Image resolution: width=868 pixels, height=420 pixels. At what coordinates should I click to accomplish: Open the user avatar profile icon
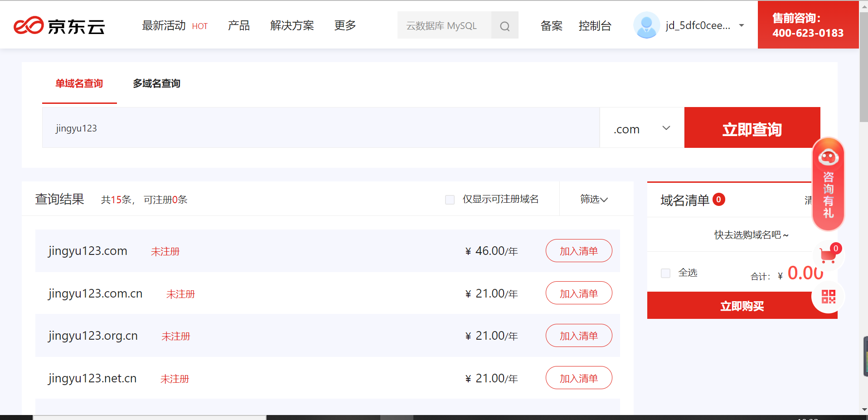[646, 25]
